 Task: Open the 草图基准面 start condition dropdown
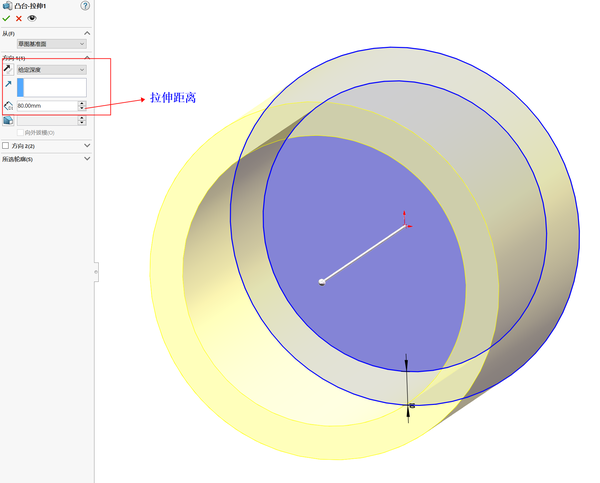pyautogui.click(x=52, y=44)
